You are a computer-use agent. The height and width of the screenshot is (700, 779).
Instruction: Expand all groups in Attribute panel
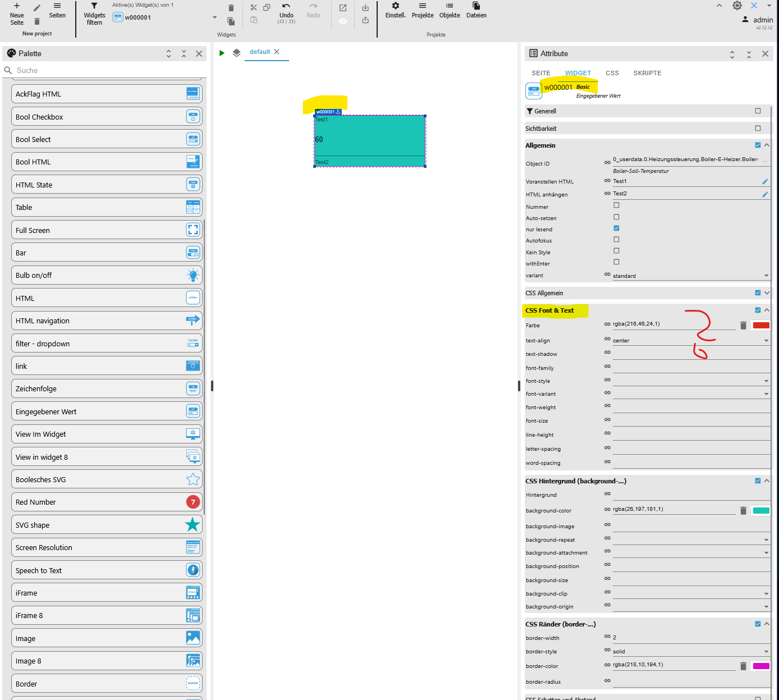[732, 54]
